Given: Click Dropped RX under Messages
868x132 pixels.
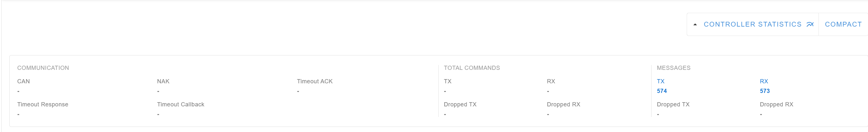Looking at the screenshot, I should 776,104.
